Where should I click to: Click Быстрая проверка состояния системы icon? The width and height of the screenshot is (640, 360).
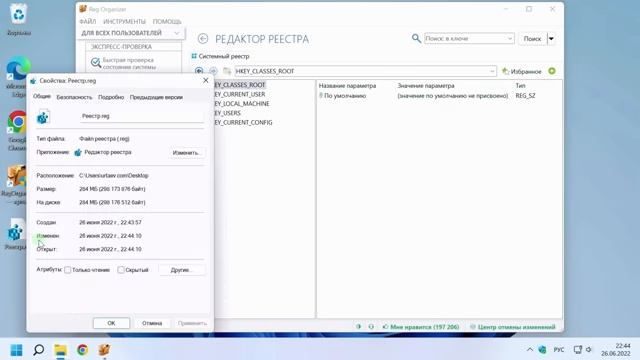(x=96, y=62)
